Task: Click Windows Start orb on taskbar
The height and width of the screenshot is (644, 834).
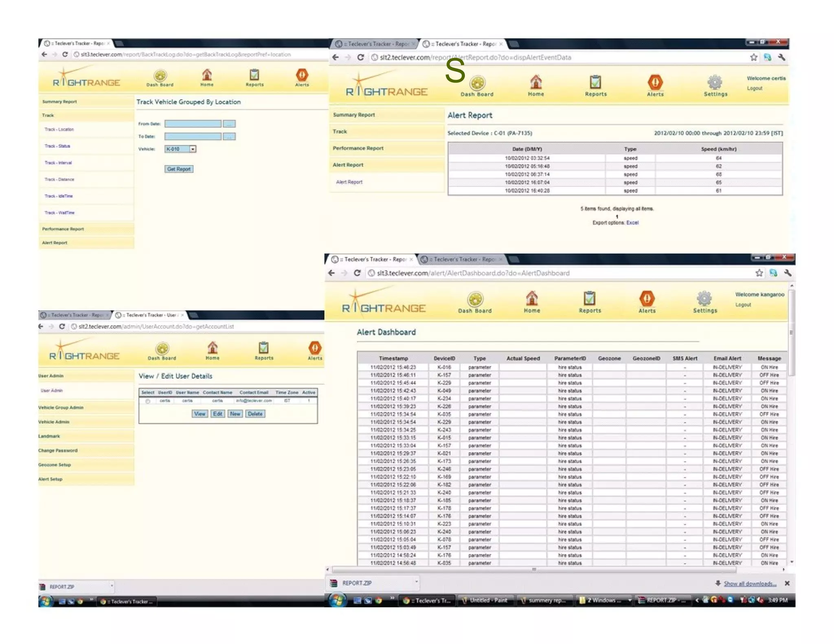Action: tap(337, 600)
